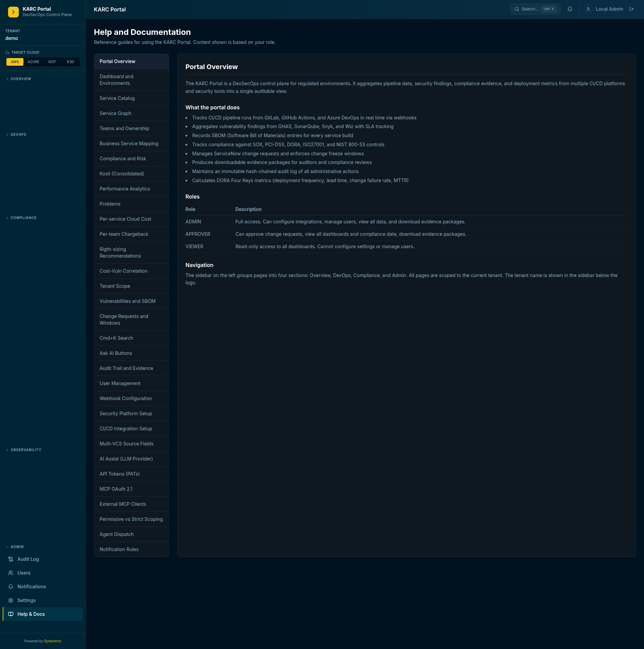The image size is (644, 649).
Task: Open the Settings page label in sidebar
Action: (x=26, y=601)
